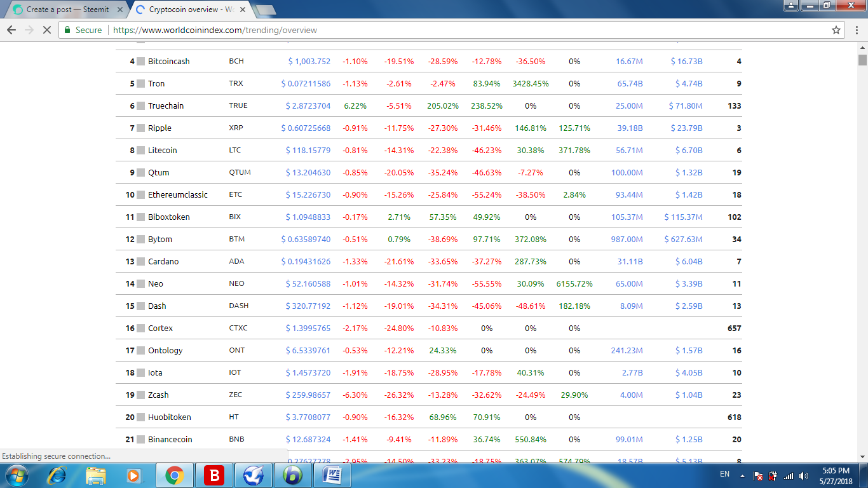
Task: Click the XRP ticker symbol
Action: 236,128
